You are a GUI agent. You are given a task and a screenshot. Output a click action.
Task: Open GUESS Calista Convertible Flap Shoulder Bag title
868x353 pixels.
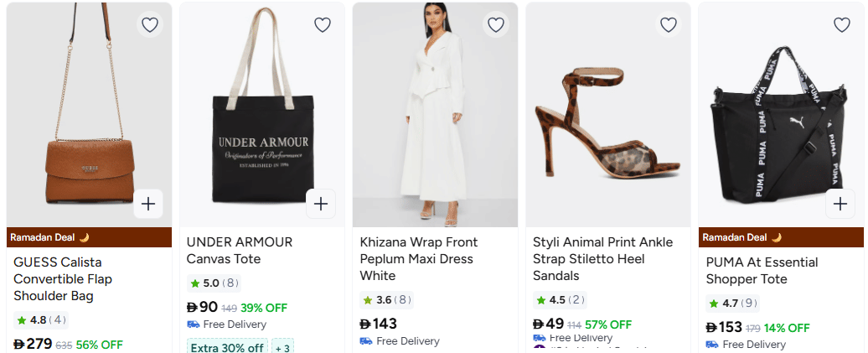click(x=63, y=278)
